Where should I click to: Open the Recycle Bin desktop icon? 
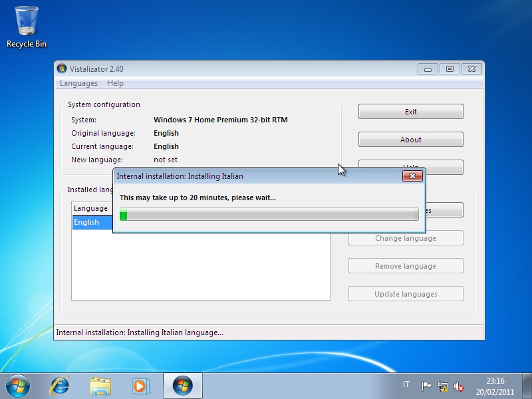(27, 27)
